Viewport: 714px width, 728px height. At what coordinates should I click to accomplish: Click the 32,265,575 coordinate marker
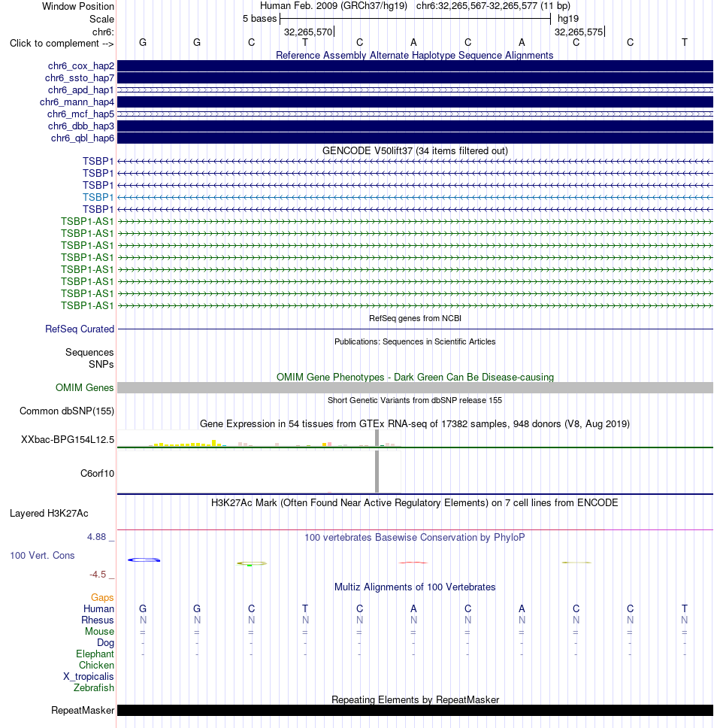pos(579,32)
